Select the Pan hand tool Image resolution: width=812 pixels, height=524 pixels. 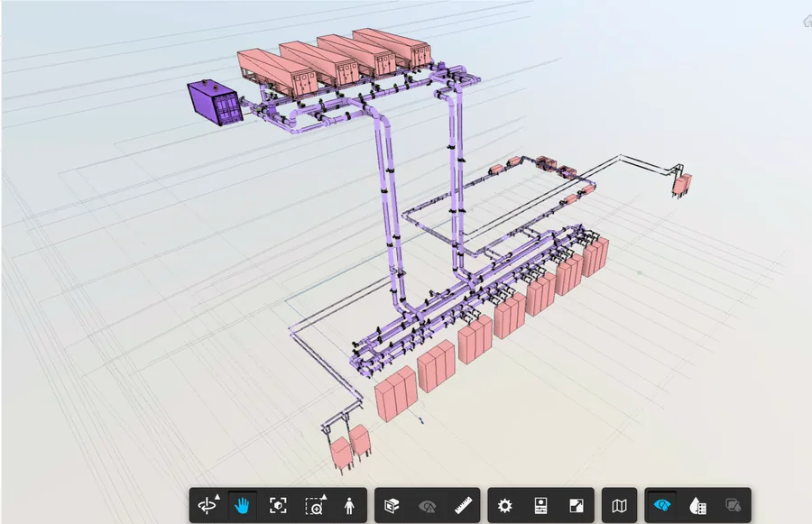point(242,505)
